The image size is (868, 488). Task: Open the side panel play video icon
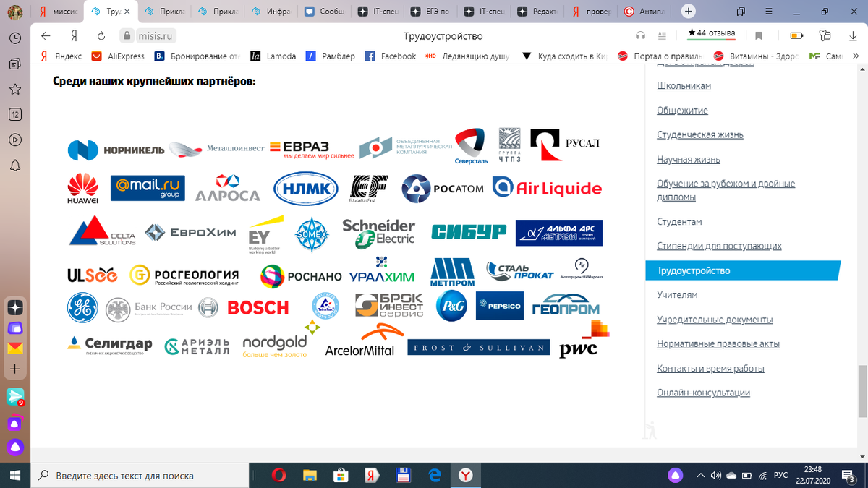[15, 140]
